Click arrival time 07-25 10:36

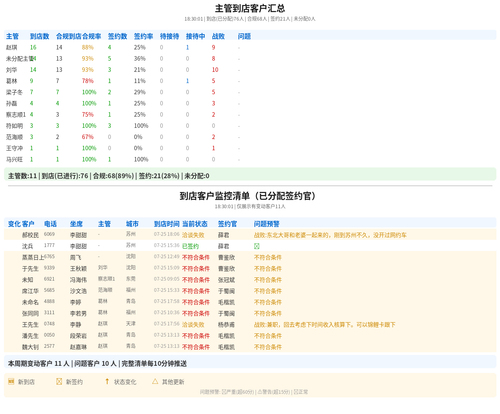[167, 312]
